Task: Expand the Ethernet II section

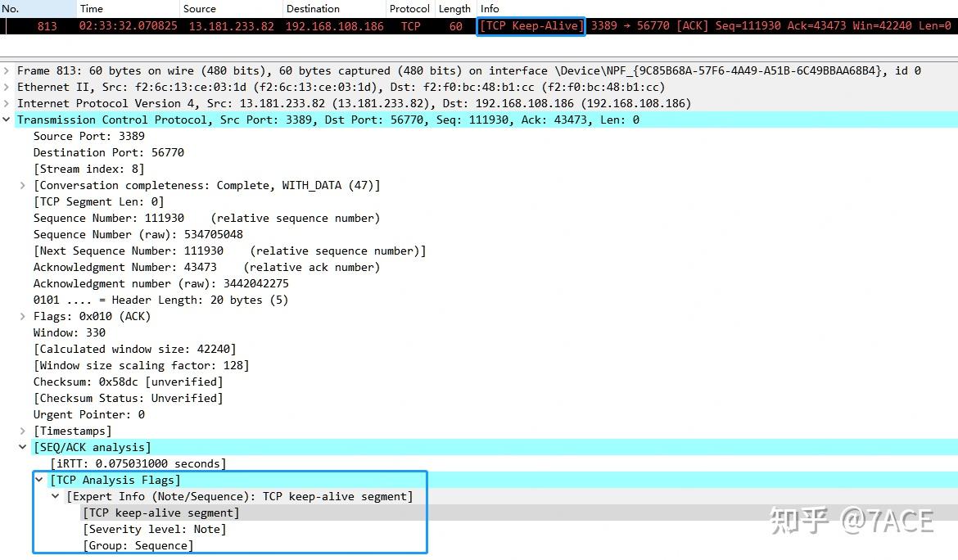Action: pyautogui.click(x=7, y=87)
